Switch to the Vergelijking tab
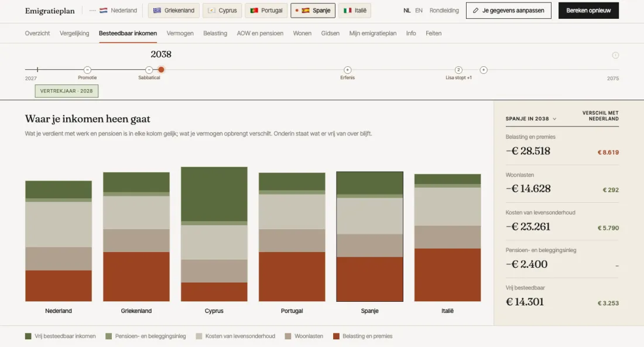644x347 pixels. 74,33
